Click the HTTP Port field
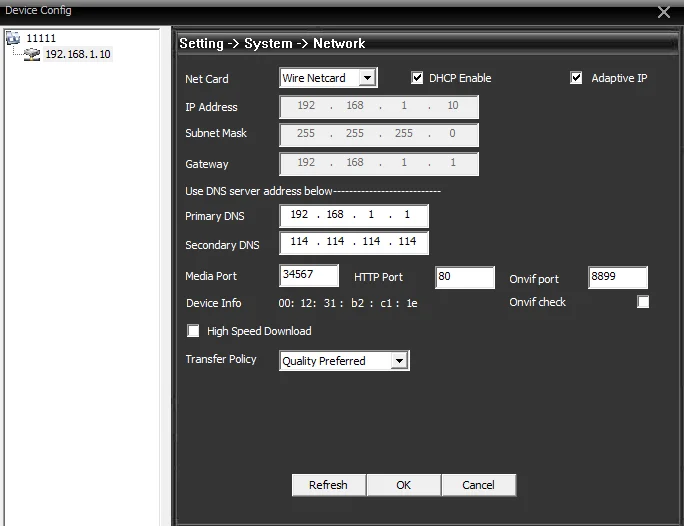The image size is (684, 526). tap(465, 277)
